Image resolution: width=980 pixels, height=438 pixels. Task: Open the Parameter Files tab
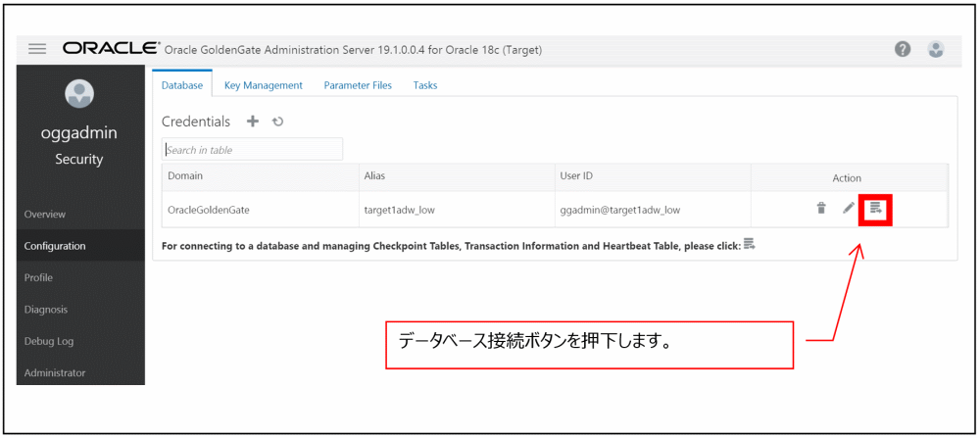click(358, 85)
